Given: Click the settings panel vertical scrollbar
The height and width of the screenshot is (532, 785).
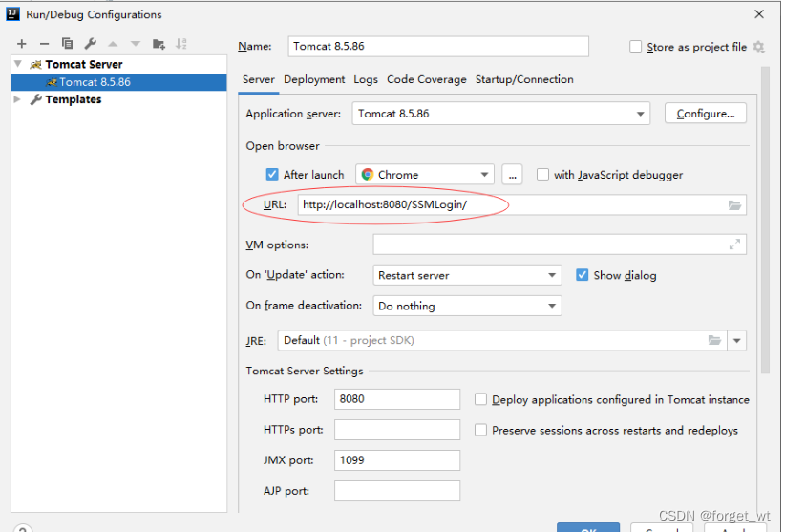Looking at the screenshot, I should point(765,221).
